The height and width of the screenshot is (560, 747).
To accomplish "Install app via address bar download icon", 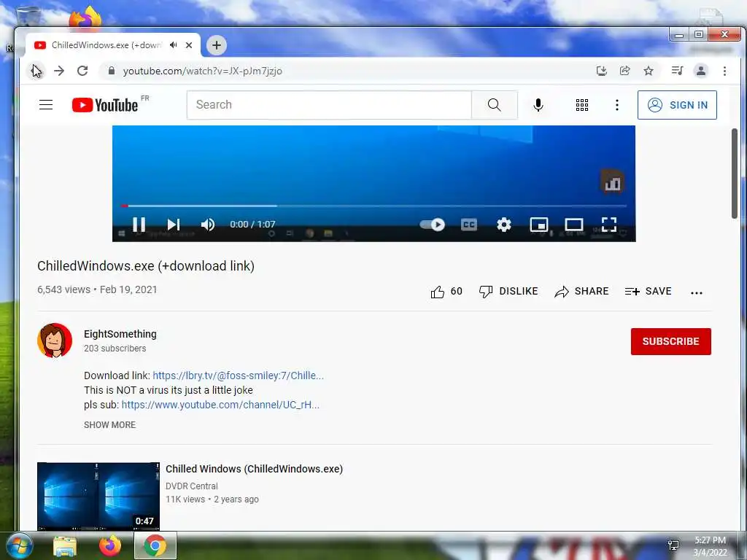I will [x=602, y=71].
